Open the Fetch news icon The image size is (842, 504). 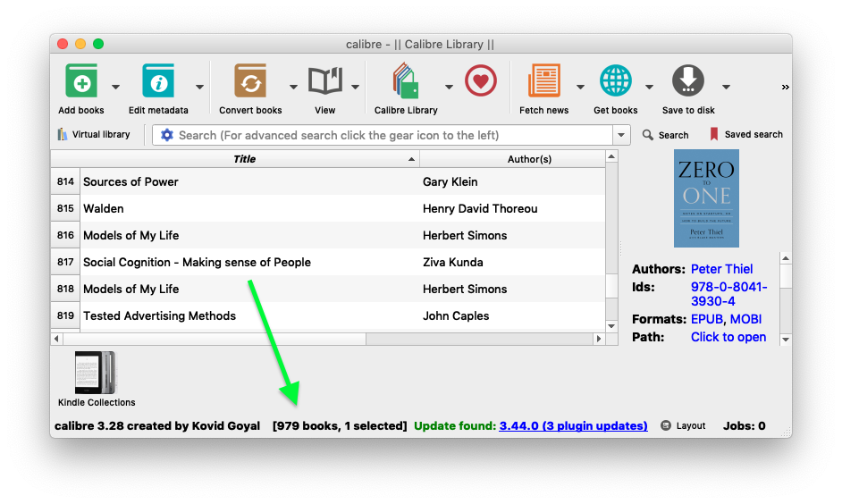pos(543,81)
